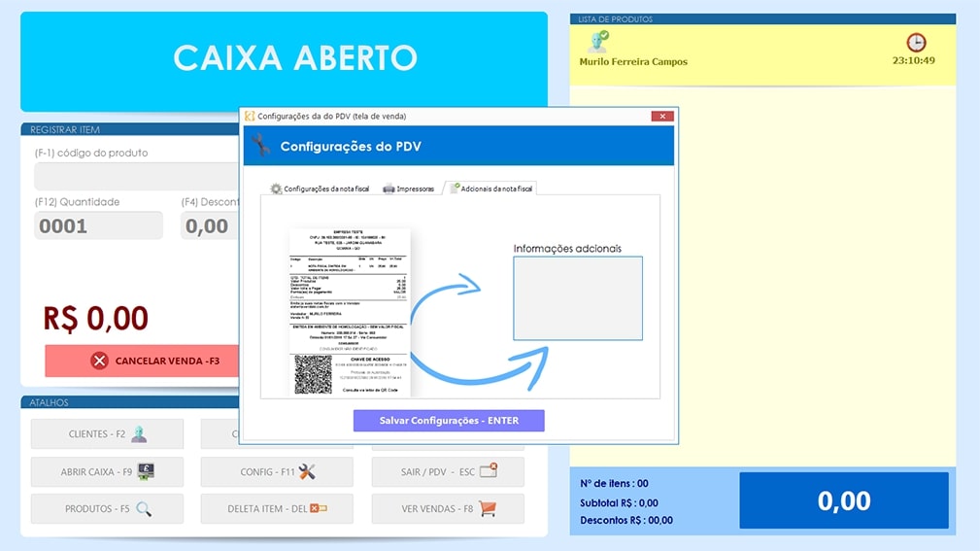
Task: Click the wrench icon in Configurações header
Action: click(x=260, y=146)
